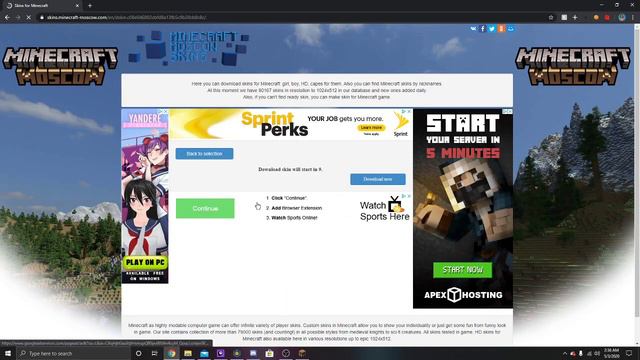Click the plus extension icon in toolbar

[x=575, y=17]
